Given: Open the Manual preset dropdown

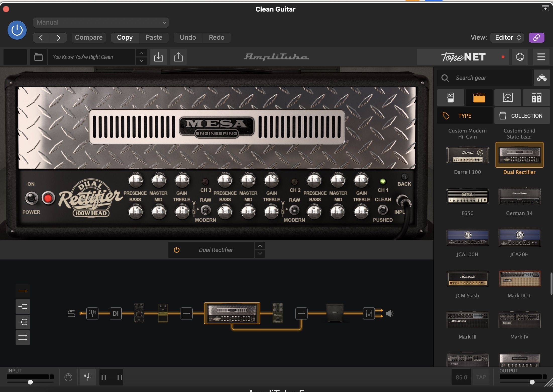Looking at the screenshot, I should [x=101, y=23].
